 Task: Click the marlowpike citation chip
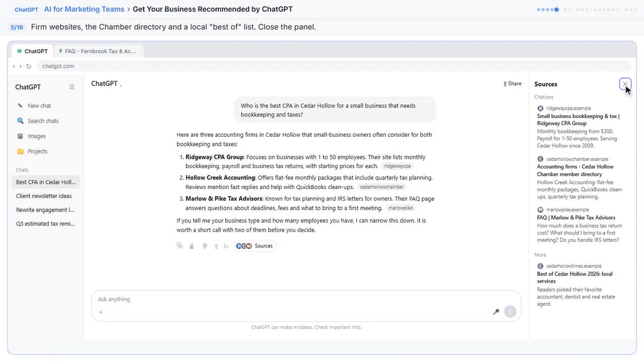[x=400, y=208]
